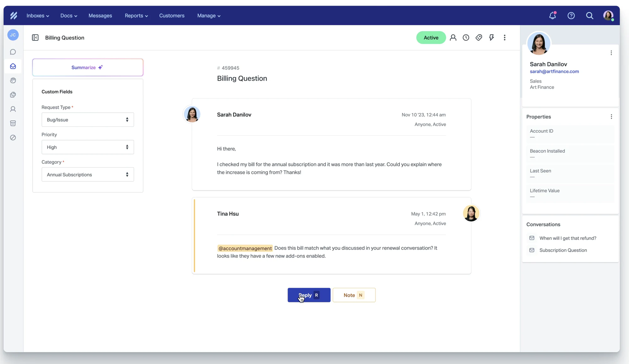
Task: Open sarah@artfinance.com email link
Action: coord(554,71)
